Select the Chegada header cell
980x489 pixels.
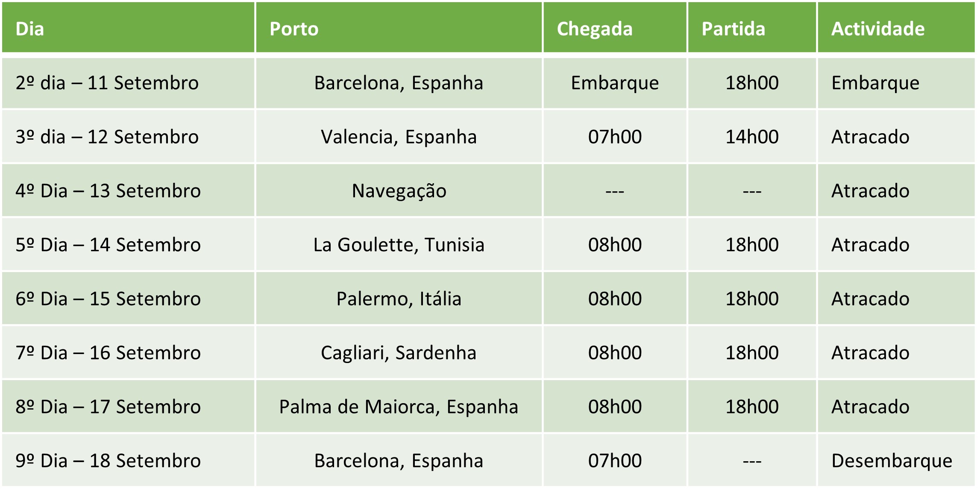(594, 29)
